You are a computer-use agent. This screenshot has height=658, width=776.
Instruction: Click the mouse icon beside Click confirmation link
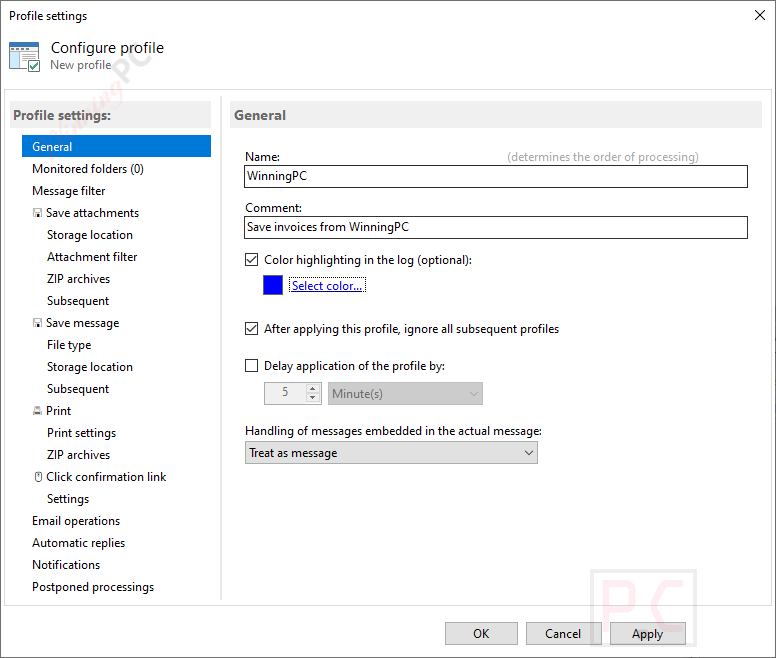(x=37, y=477)
